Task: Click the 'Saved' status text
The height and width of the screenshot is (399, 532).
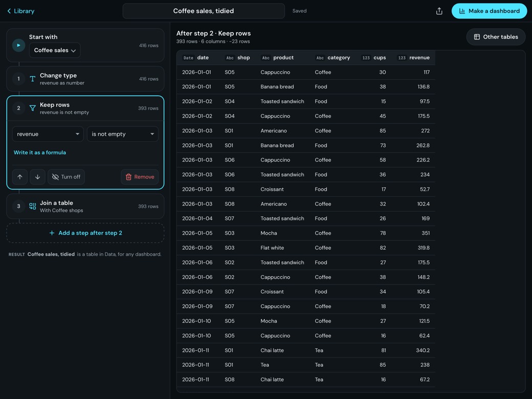Action: pos(300,11)
